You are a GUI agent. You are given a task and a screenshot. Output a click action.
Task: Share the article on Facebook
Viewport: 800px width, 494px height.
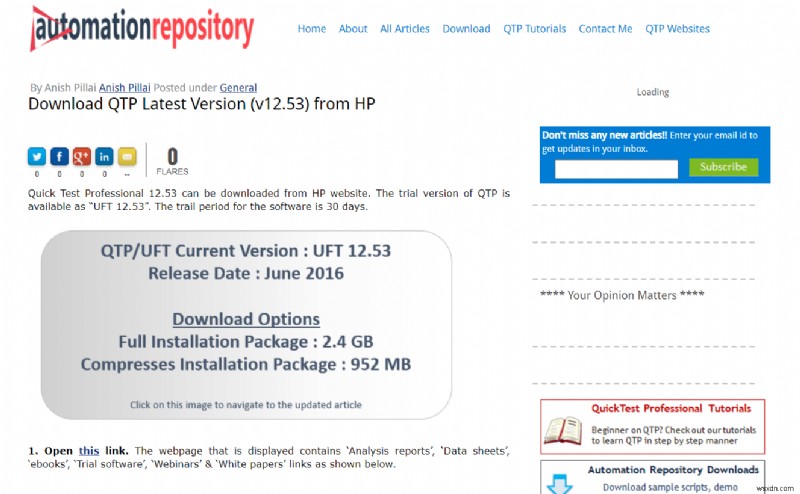(59, 157)
